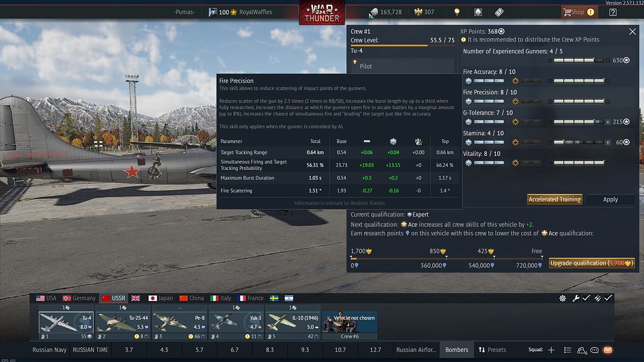Open the diamond warbonds icon
Viewport: 644px width, 362px height.
478,12
